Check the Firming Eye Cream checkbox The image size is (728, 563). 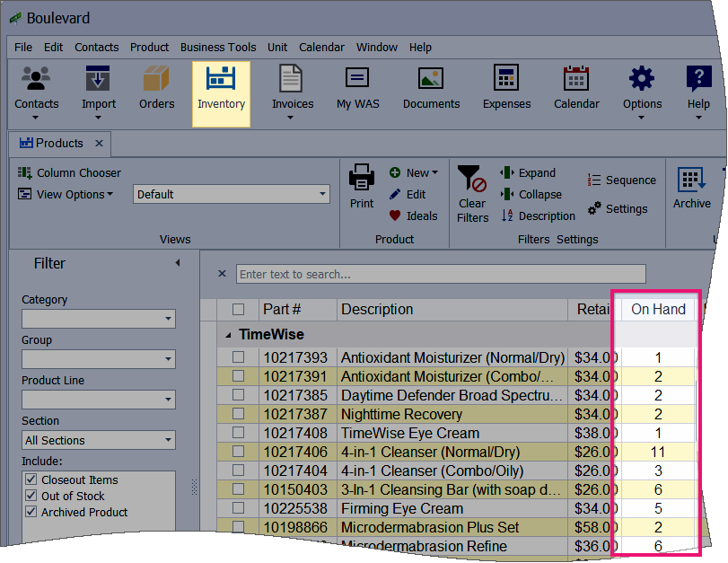(x=238, y=508)
